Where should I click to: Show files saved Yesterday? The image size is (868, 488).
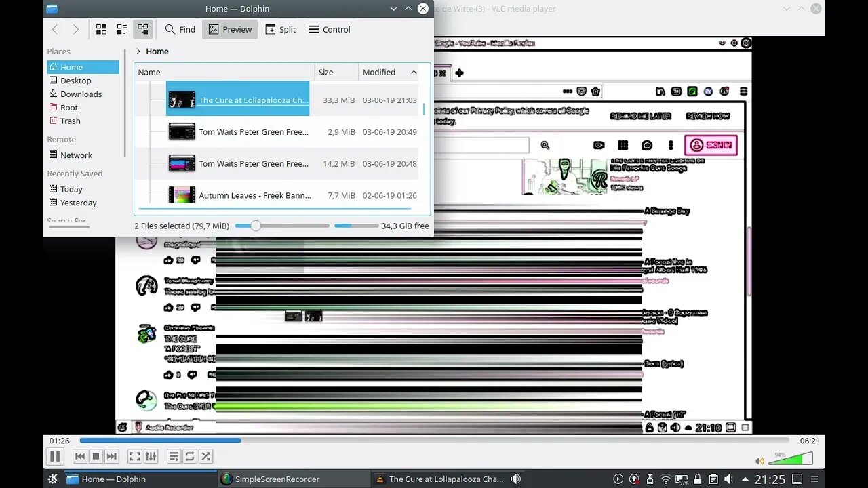pyautogui.click(x=83, y=203)
